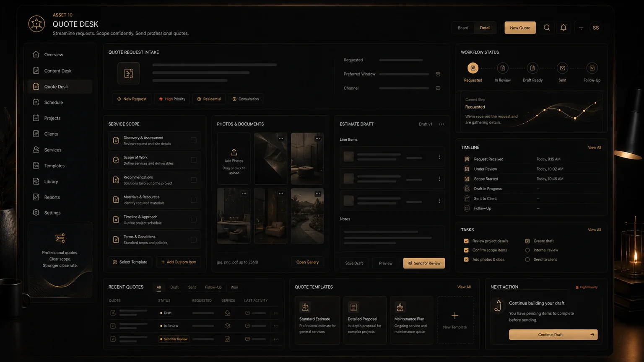
Task: Open Content Desk in the sidebar
Action: point(60,71)
